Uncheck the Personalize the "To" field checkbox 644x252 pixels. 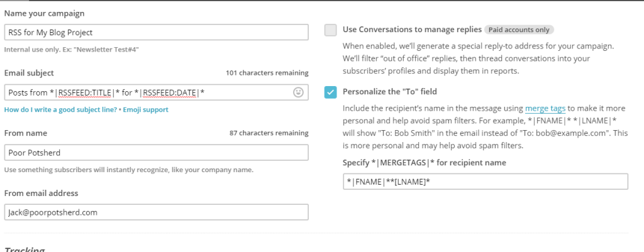click(x=331, y=92)
